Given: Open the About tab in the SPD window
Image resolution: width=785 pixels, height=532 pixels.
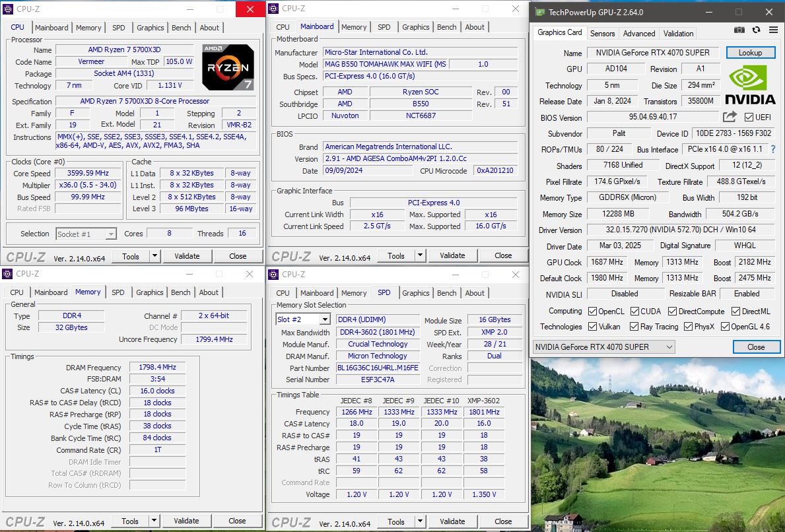Looking at the screenshot, I should point(475,293).
